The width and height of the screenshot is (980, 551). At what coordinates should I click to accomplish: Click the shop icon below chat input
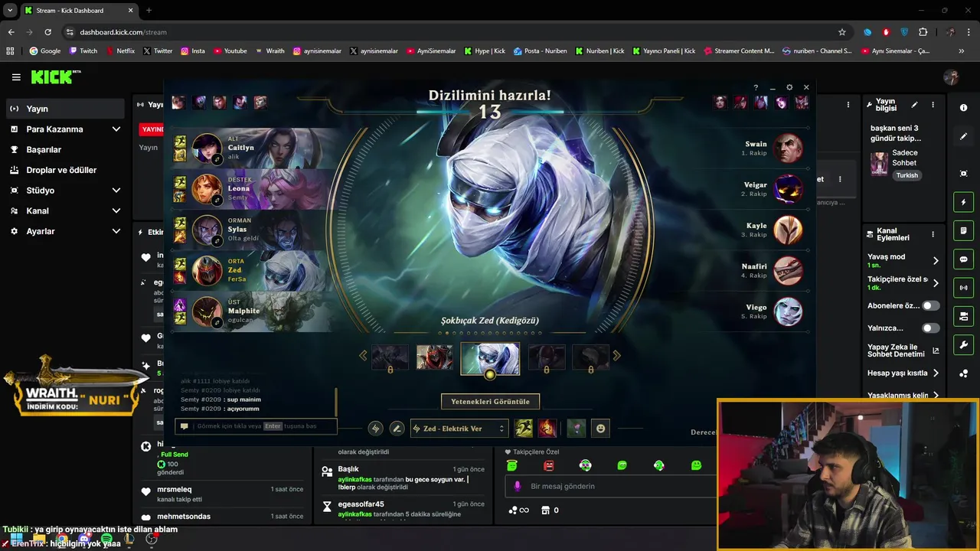[545, 510]
